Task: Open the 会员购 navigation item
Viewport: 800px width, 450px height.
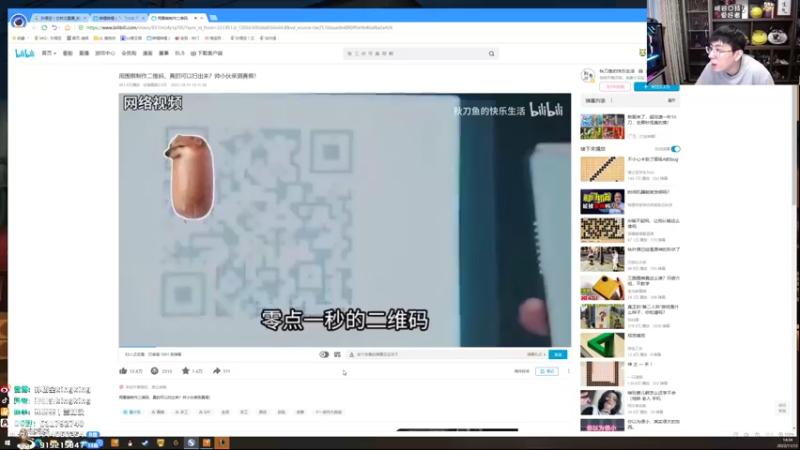Action: pos(129,53)
